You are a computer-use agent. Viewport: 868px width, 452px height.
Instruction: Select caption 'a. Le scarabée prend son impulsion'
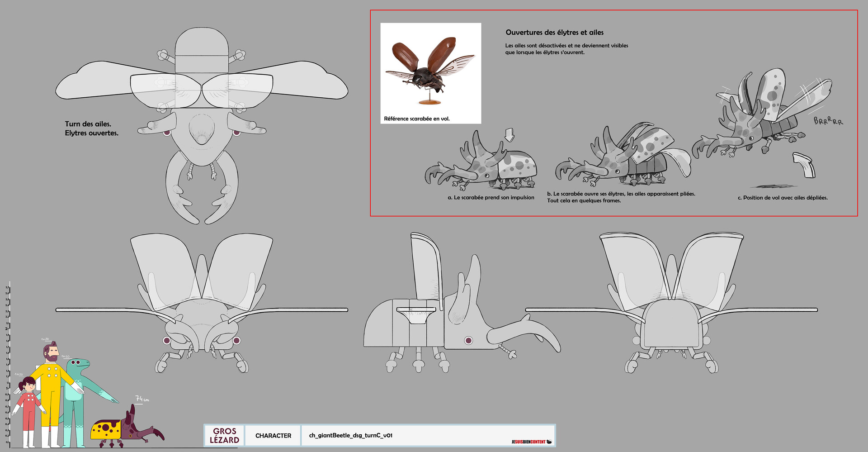coord(491,198)
